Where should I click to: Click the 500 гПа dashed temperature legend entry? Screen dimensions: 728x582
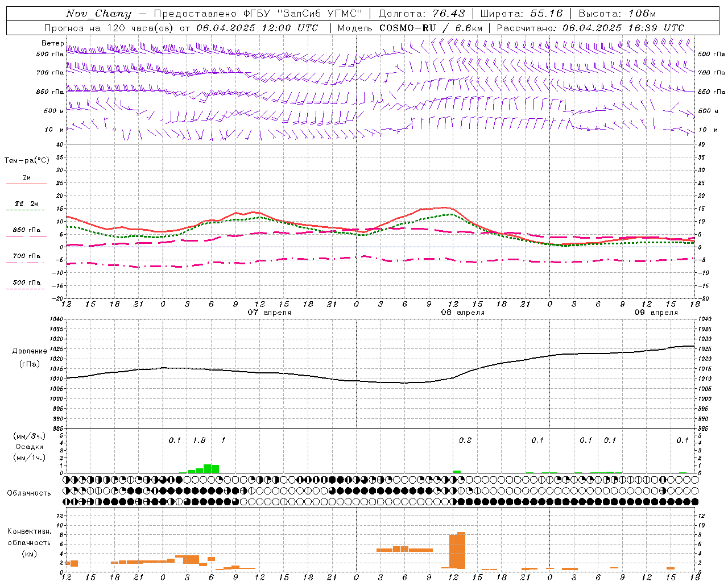coord(26,285)
